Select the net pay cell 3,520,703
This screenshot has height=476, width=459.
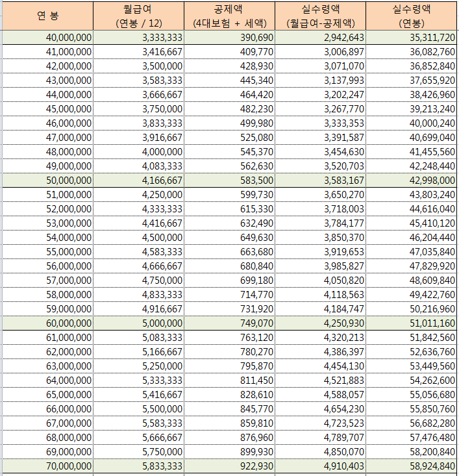point(320,166)
